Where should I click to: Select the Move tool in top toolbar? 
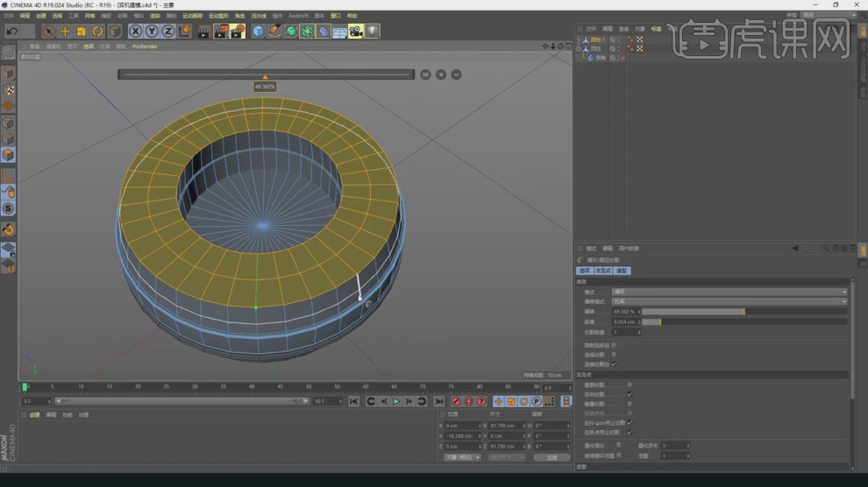pyautogui.click(x=65, y=32)
